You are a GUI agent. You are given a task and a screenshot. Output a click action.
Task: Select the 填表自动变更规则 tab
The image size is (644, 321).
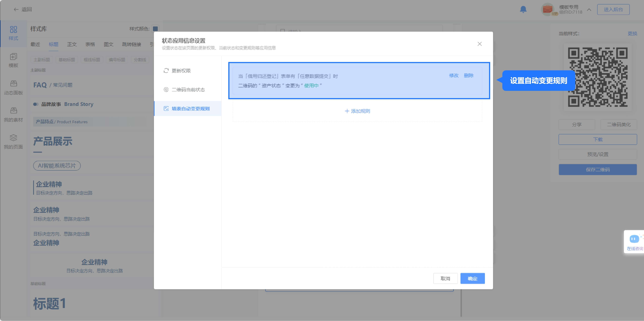click(190, 109)
